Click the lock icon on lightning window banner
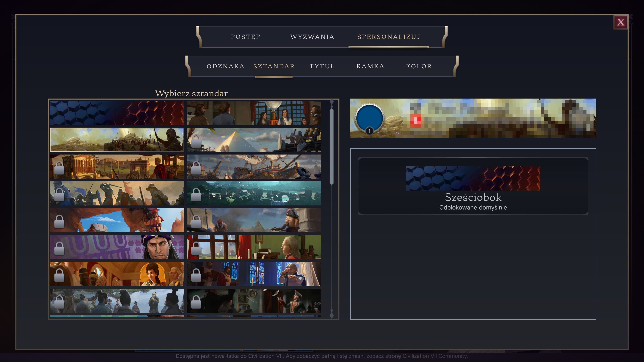The height and width of the screenshot is (362, 644). pyautogui.click(x=196, y=248)
